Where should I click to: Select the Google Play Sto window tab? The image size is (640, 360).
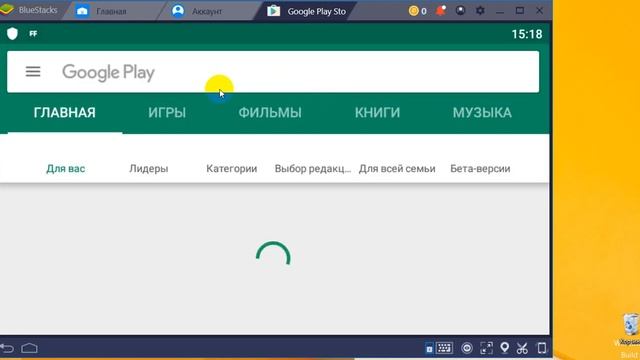[x=306, y=11]
